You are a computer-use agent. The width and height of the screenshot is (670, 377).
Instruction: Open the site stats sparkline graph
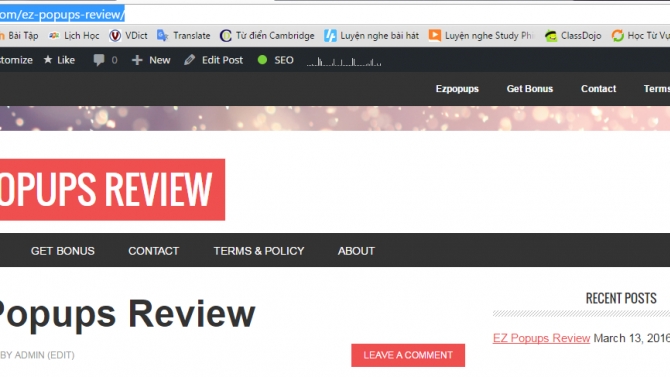tap(344, 62)
